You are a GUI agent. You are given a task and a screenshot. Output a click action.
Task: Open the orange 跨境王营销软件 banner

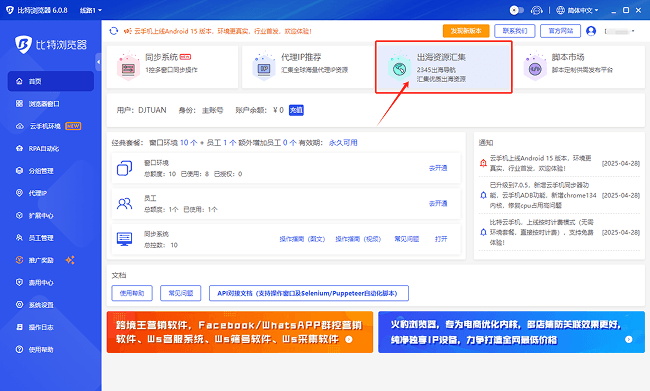click(240, 332)
